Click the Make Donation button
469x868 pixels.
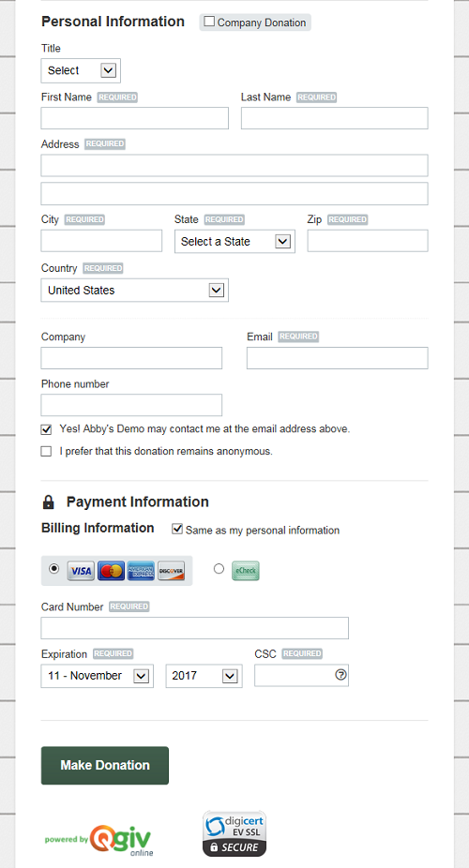tap(105, 765)
